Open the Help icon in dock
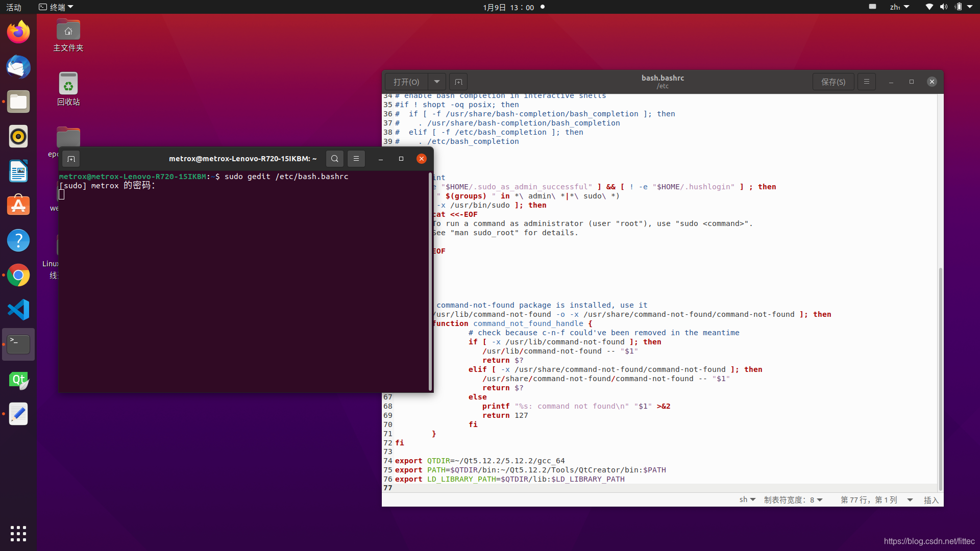980x551 pixels. pos(18,240)
